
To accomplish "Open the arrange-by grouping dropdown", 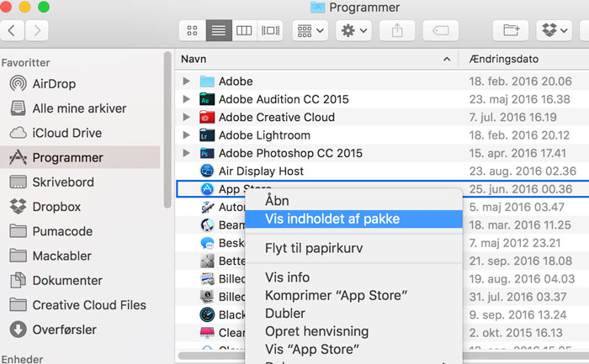I will (x=310, y=30).
